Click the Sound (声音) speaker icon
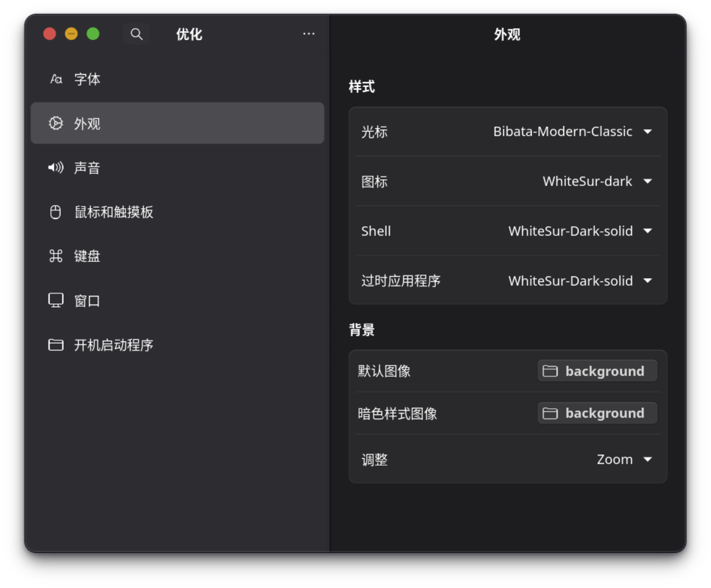The image size is (711, 588). pos(56,168)
